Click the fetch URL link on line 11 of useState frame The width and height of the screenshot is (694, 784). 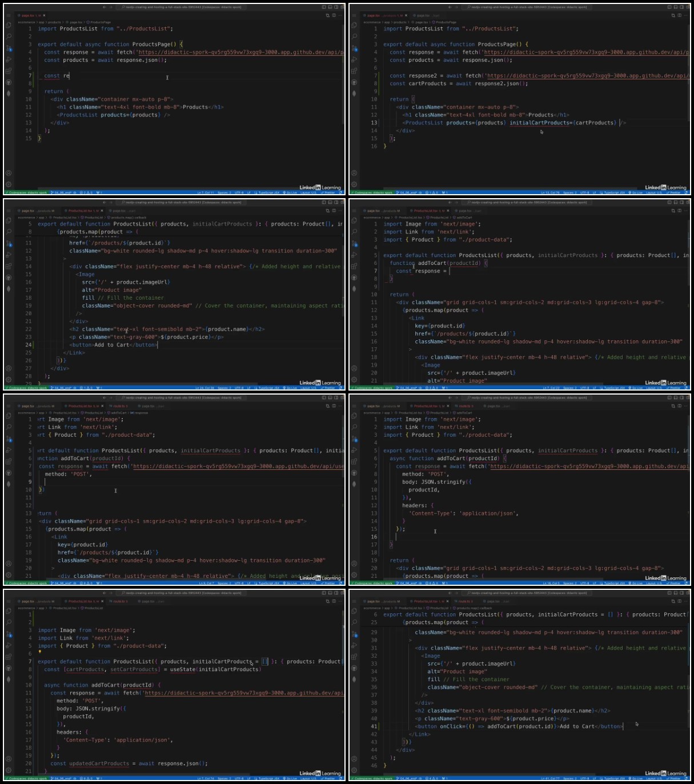point(243,693)
